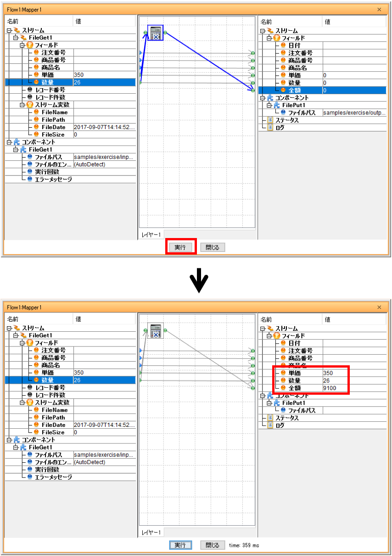The image size is (392, 556).
Task: Select the calculator icon in the lower mapper
Action: tap(157, 330)
